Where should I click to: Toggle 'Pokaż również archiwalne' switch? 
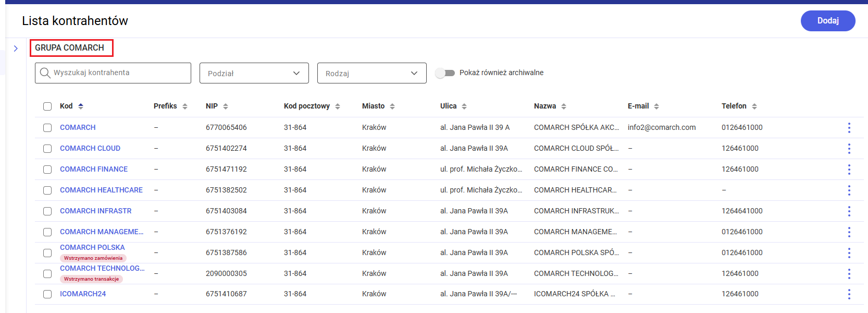point(445,73)
